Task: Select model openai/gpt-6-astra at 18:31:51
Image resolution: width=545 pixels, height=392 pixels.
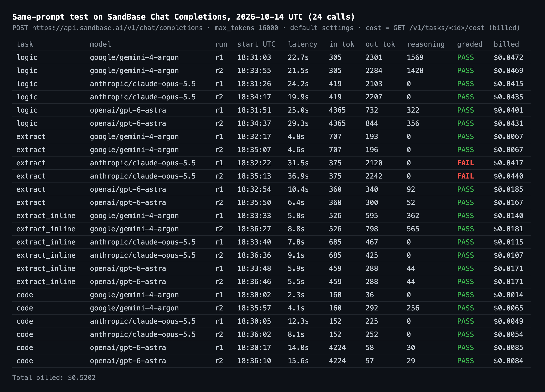Action: point(128,110)
